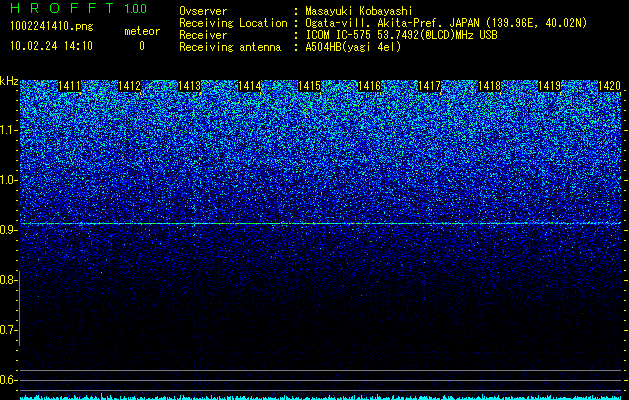Click the meteor count label

142,31
